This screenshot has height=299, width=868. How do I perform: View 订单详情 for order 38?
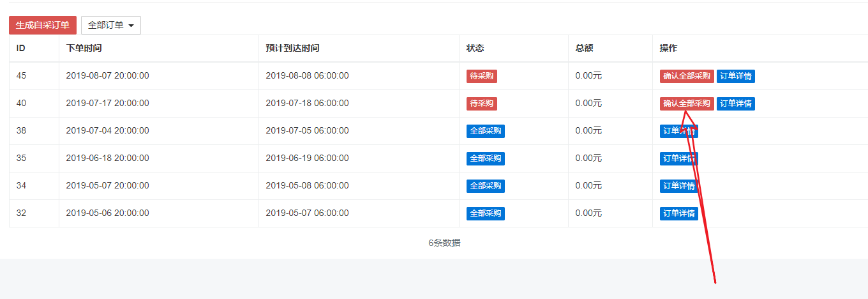679,131
